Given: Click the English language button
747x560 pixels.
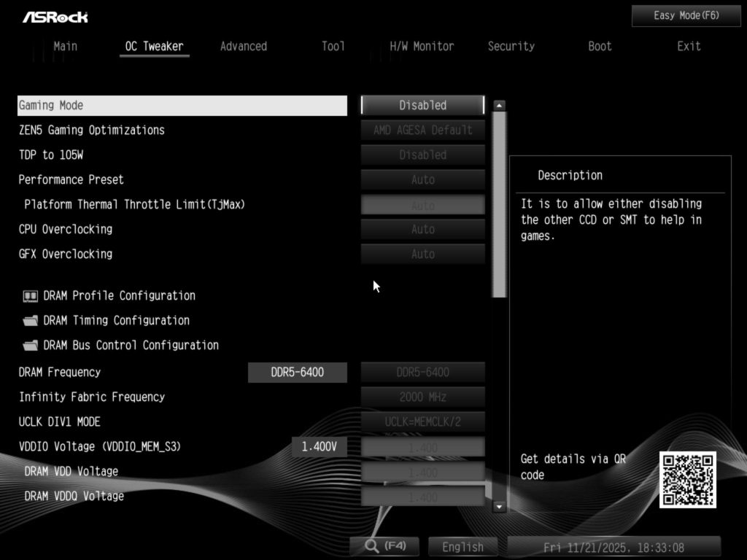Looking at the screenshot, I should [x=462, y=546].
